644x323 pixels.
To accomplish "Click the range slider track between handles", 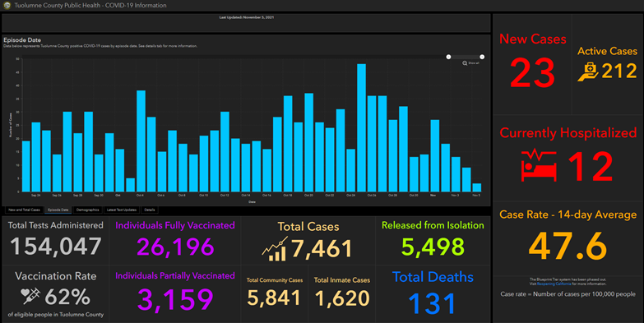I will (x=466, y=57).
